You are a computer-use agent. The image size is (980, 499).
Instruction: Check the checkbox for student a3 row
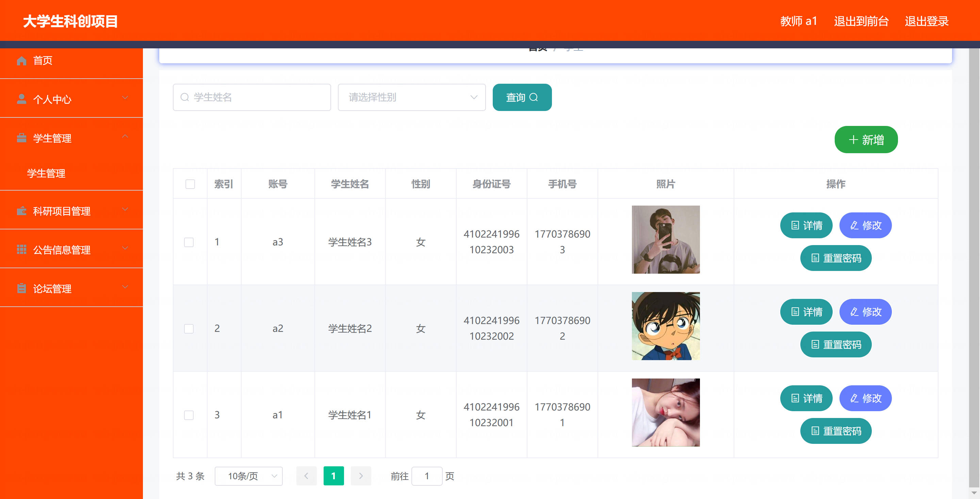click(189, 242)
